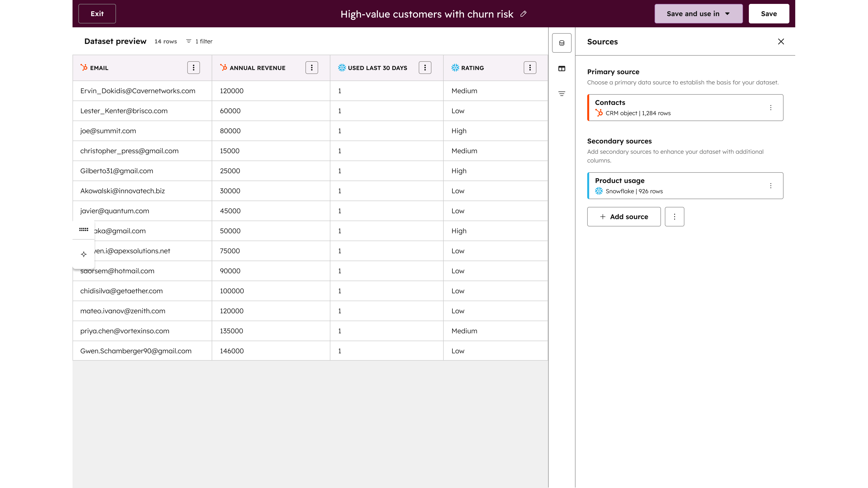Click the grid drag-handle icon near EMAIL column
Viewport: 868px width, 488px height.
(x=84, y=229)
